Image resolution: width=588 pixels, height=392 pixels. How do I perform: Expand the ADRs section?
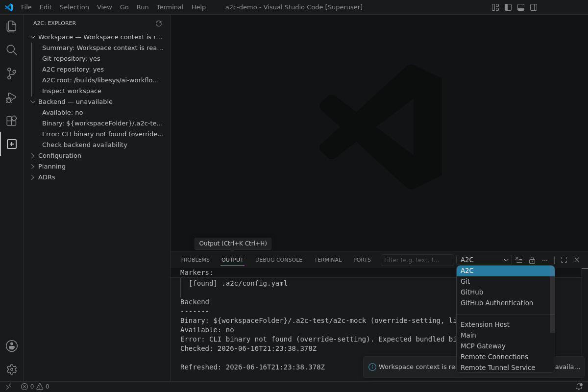(x=97, y=177)
